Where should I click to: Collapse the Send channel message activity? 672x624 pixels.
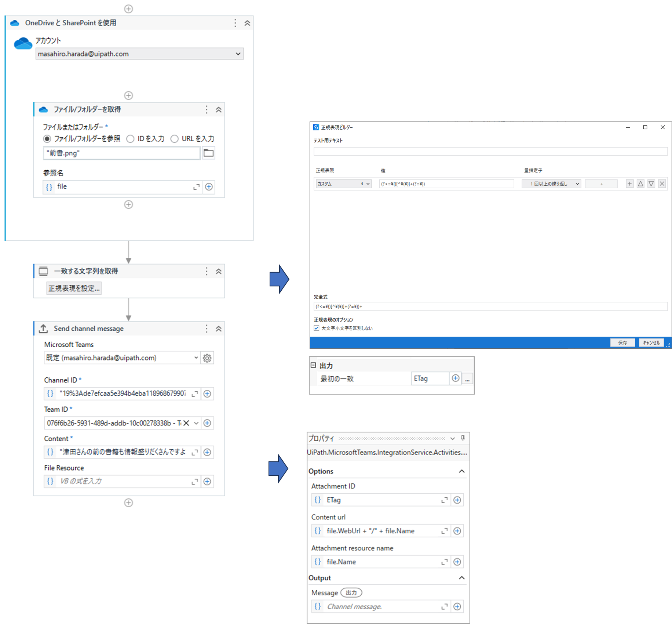219,329
